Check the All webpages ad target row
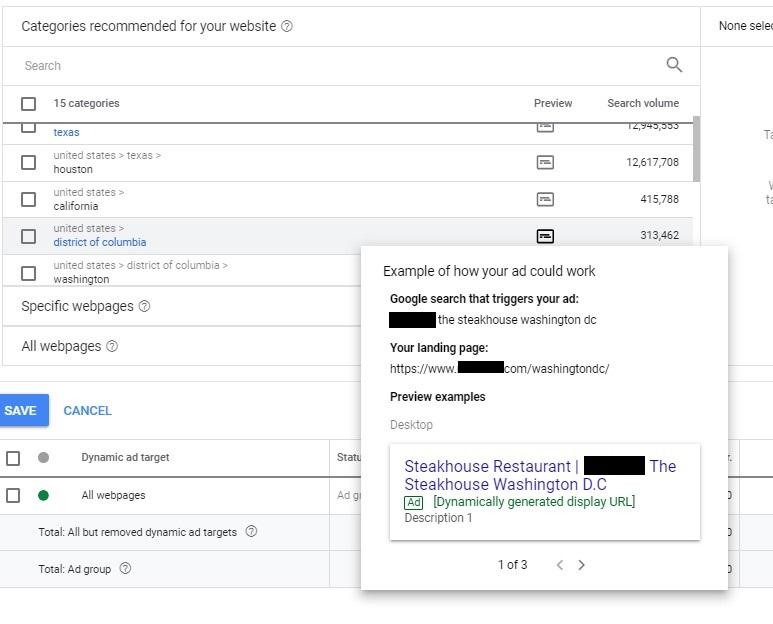 13,495
